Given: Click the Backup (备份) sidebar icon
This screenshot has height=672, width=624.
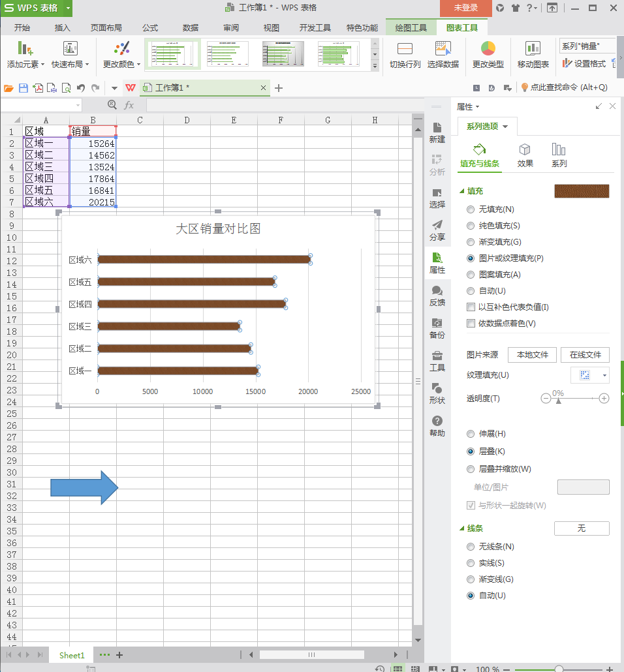Looking at the screenshot, I should coord(437,329).
